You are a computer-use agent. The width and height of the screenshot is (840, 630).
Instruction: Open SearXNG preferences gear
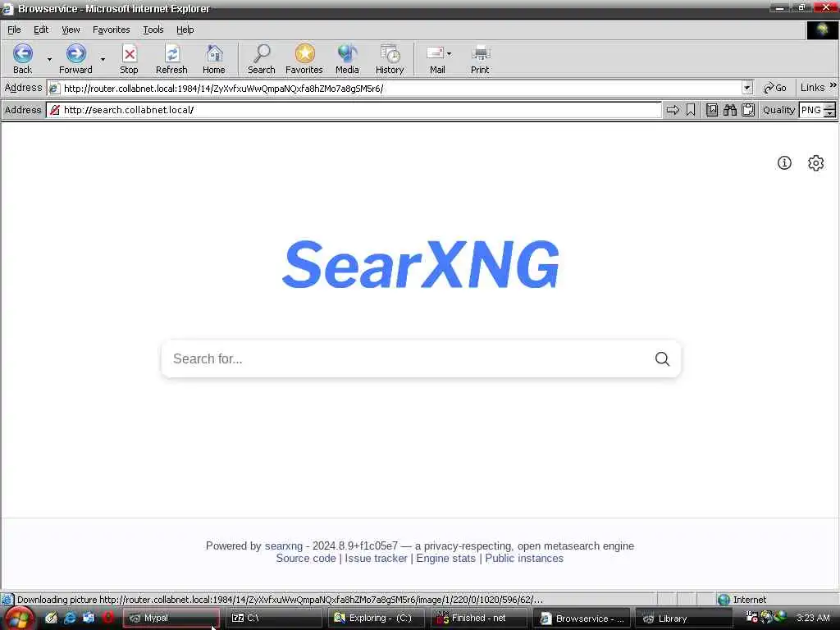coord(816,163)
